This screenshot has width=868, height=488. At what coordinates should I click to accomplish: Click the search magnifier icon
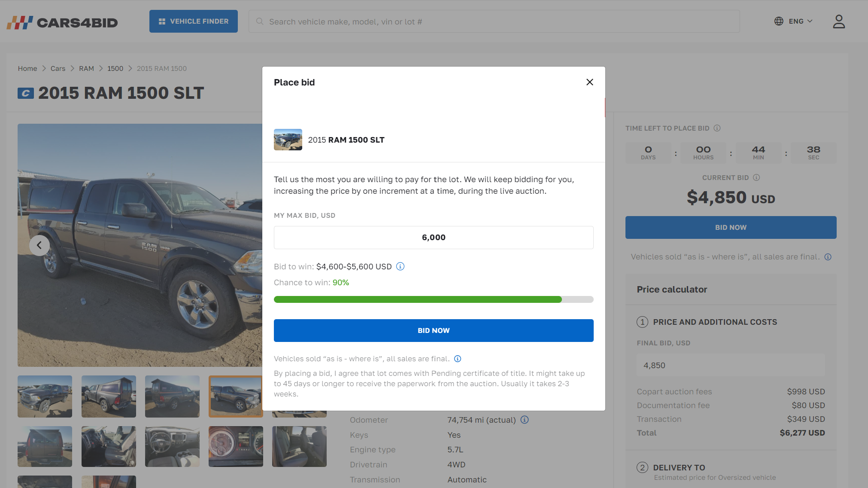tap(260, 21)
